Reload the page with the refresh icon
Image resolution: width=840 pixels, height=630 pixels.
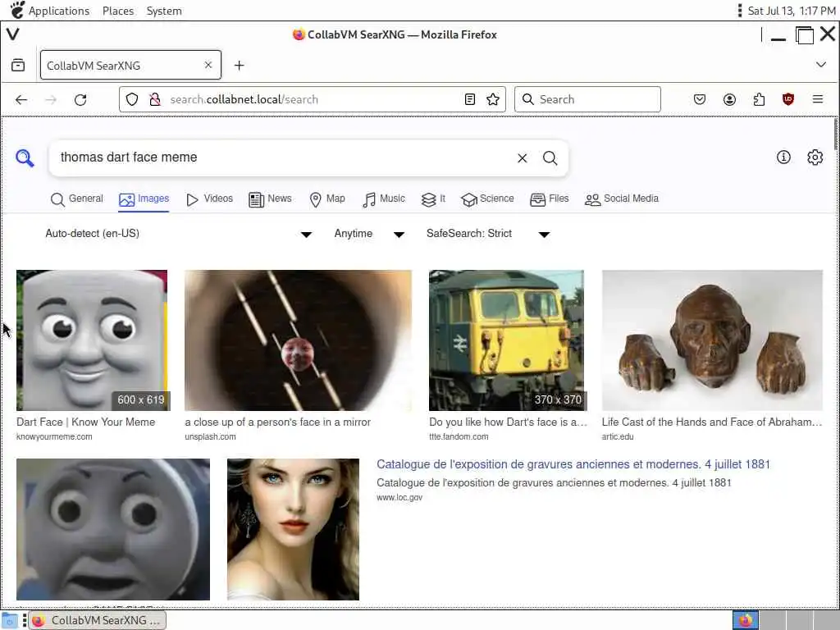[x=80, y=99]
